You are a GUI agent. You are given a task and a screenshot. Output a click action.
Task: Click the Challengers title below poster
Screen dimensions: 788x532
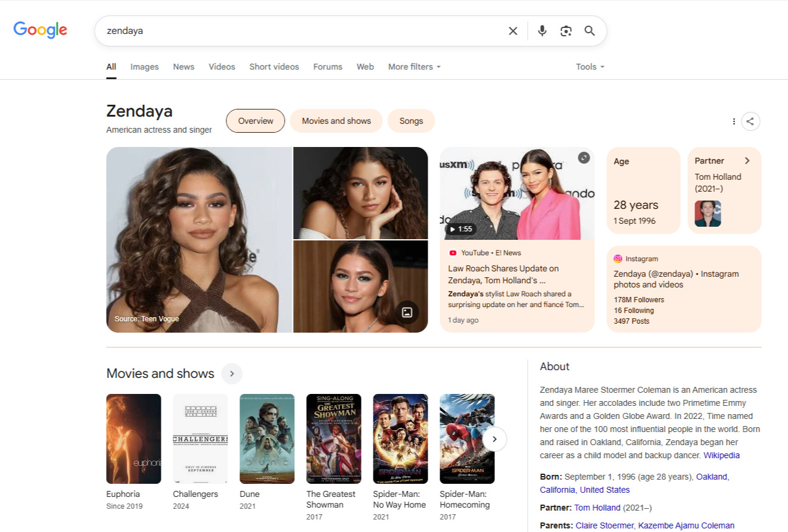(x=195, y=494)
